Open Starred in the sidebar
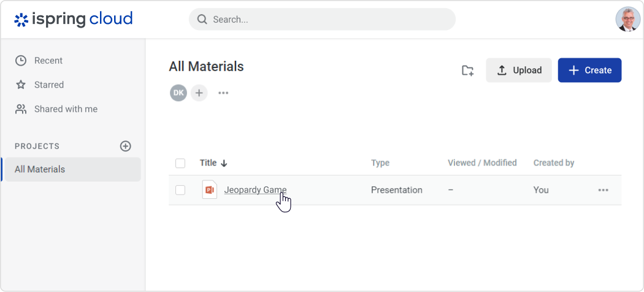The image size is (644, 292). point(39,85)
